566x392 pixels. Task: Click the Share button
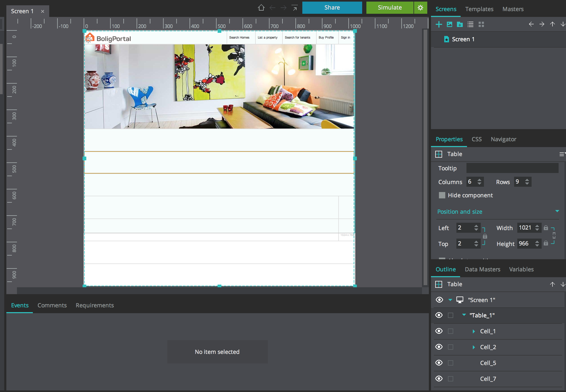click(x=332, y=8)
